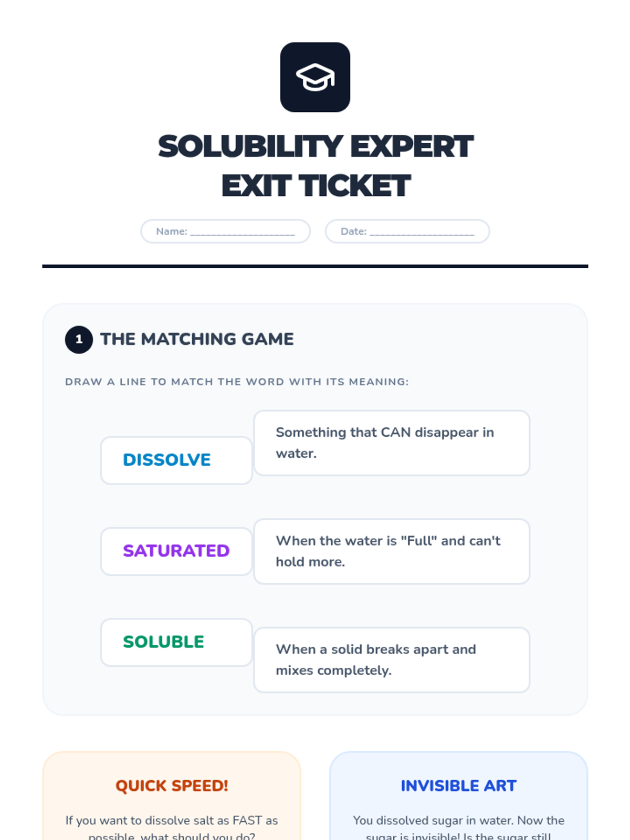Screen dimensions: 630x840
Task: Pick the water is "Full" definition
Action: click(x=392, y=551)
